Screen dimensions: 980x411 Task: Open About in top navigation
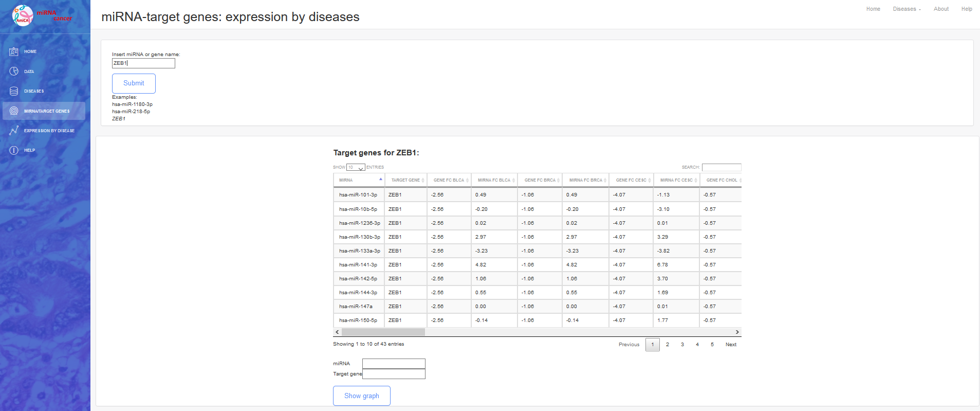click(941, 9)
